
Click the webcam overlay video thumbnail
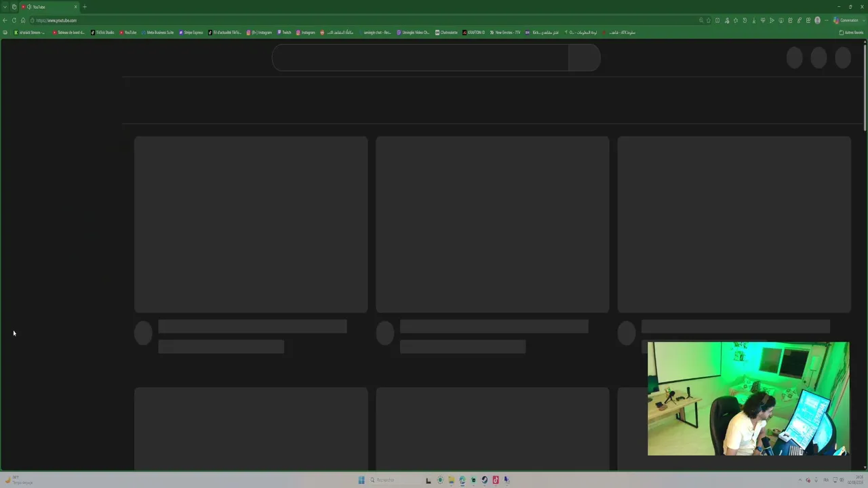[x=748, y=399]
